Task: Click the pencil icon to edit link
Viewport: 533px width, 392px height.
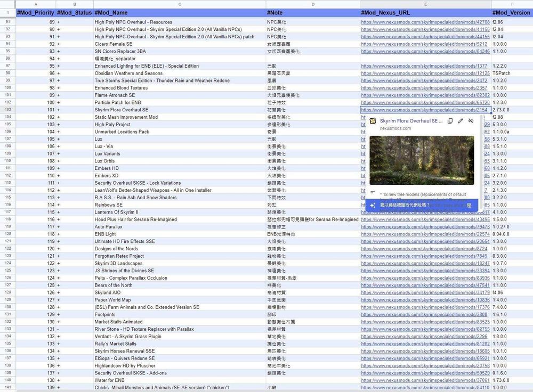Action: click(461, 121)
